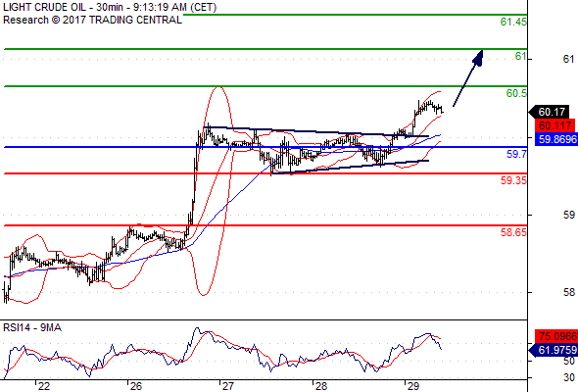The width and height of the screenshot is (578, 392).
Task: Click the 29 date tick on axis
Action: point(413,386)
